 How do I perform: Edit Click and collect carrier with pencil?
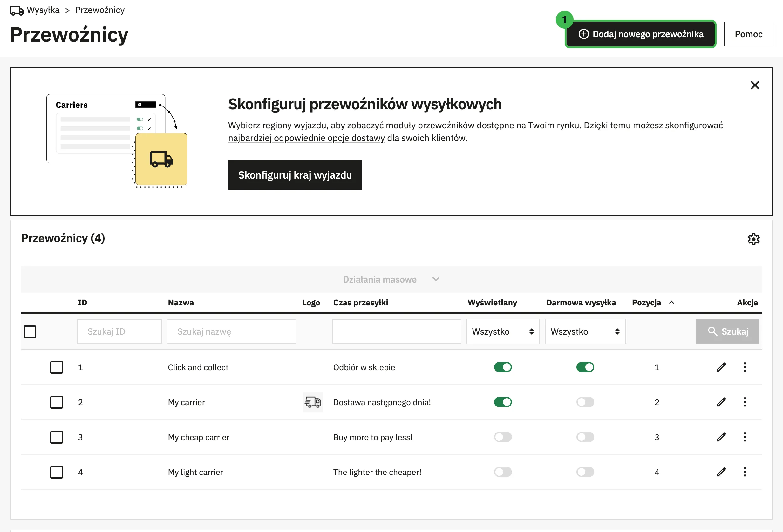[721, 367]
